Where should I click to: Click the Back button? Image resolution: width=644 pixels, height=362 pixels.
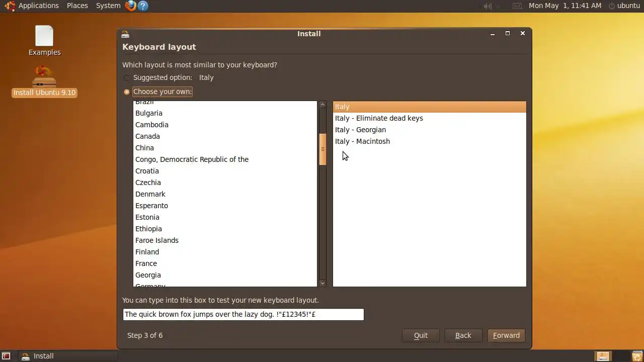(x=463, y=335)
